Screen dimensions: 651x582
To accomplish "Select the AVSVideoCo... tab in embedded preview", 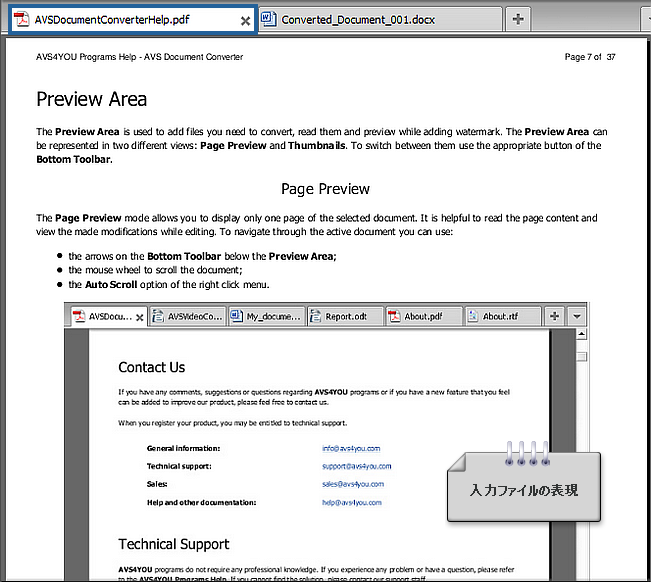I will pos(188,317).
